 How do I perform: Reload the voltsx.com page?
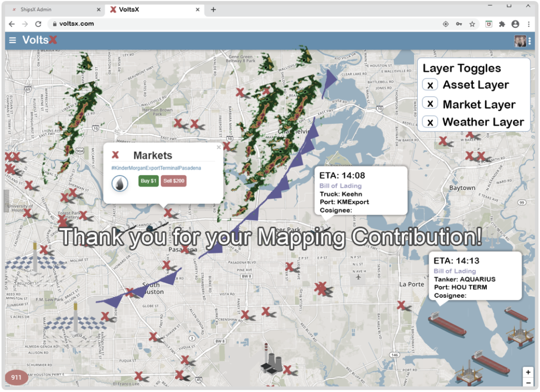[x=38, y=24]
